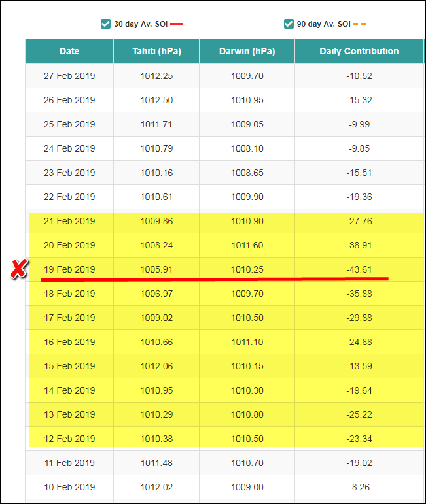Viewport: 426px width, 504px height.
Task: Select the 24 Feb 2019 date cell
Action: coord(69,148)
